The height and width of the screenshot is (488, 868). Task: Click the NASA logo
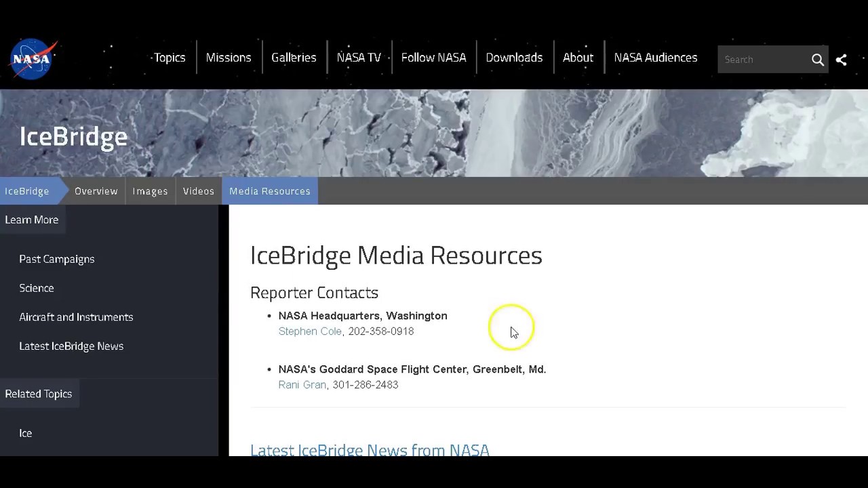coord(33,59)
